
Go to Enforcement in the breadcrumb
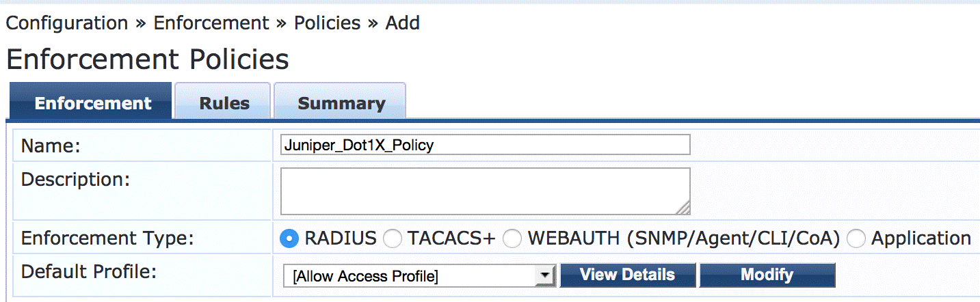coord(211,23)
